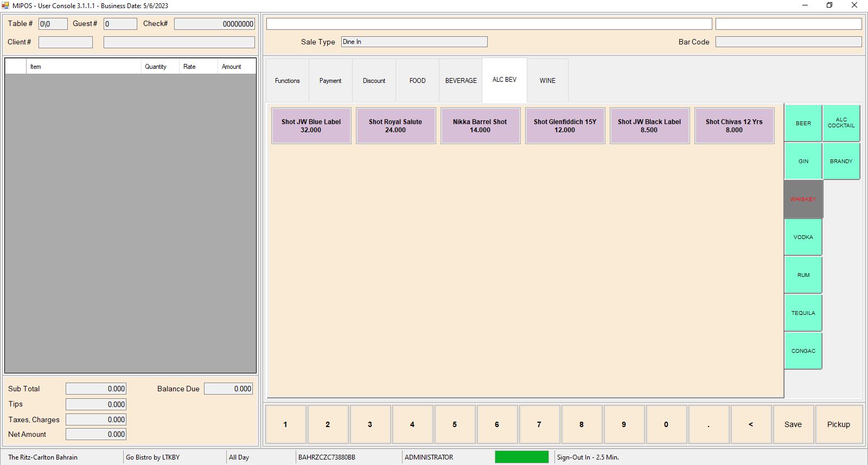Click the MIPOS app icon in title bar
Screen dimensions: 868x465
(5, 5)
